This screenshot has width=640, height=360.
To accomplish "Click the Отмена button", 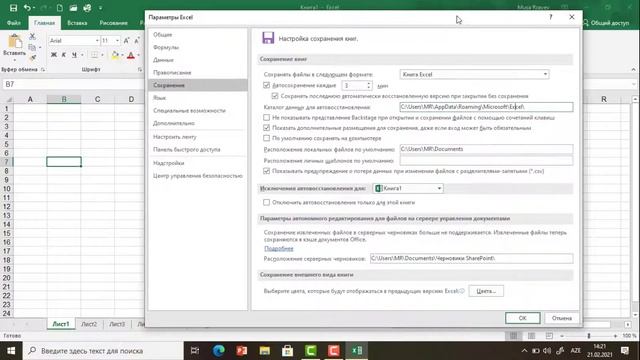I will point(562,318).
